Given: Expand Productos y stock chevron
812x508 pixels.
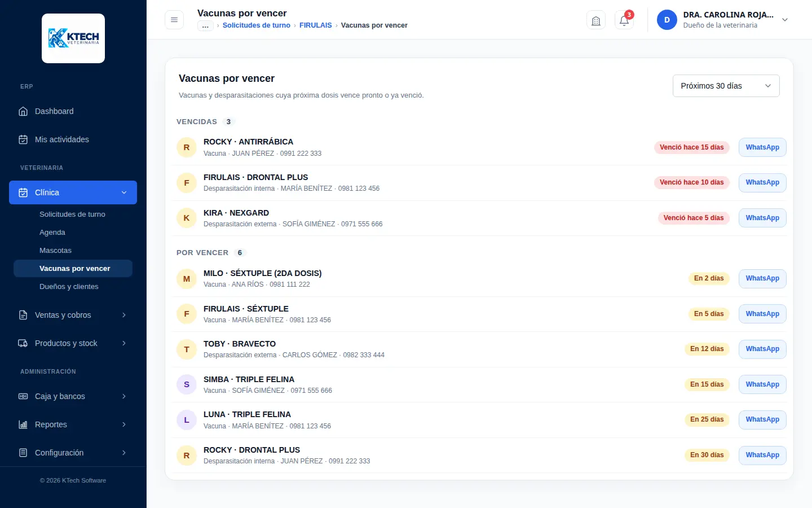Looking at the screenshot, I should 124,343.
